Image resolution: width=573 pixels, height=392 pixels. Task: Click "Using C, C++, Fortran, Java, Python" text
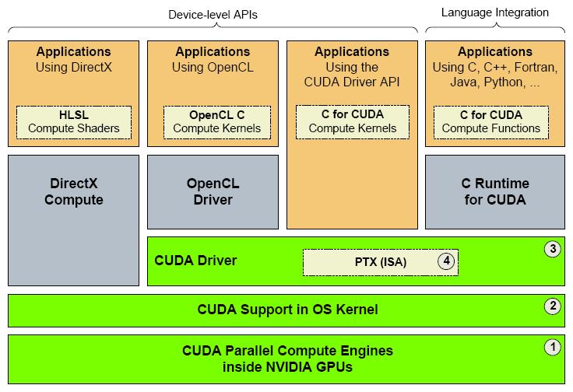click(x=495, y=75)
